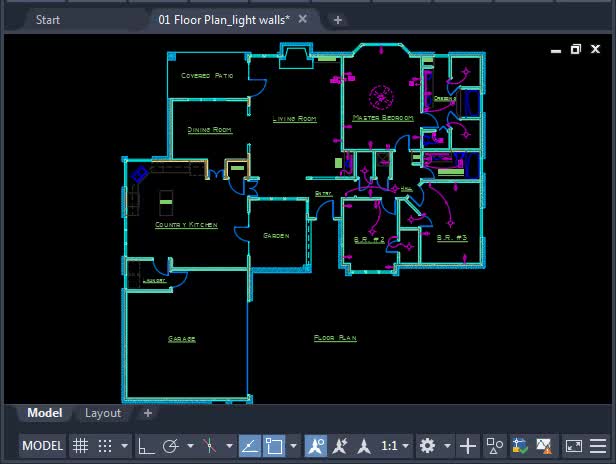The image size is (616, 464).
Task: Click the annotation scale icon
Action: click(364, 446)
